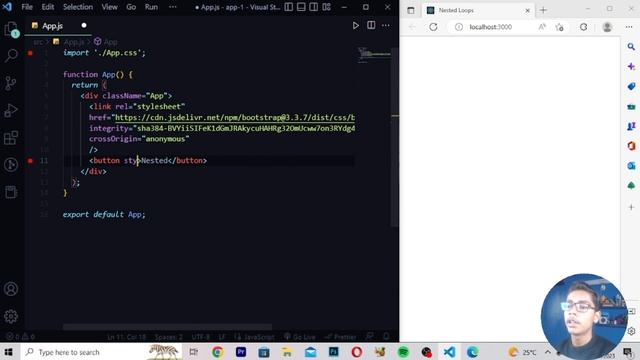The width and height of the screenshot is (640, 360).
Task: Open the Search view in VS Code sidebar
Action: (x=11, y=55)
